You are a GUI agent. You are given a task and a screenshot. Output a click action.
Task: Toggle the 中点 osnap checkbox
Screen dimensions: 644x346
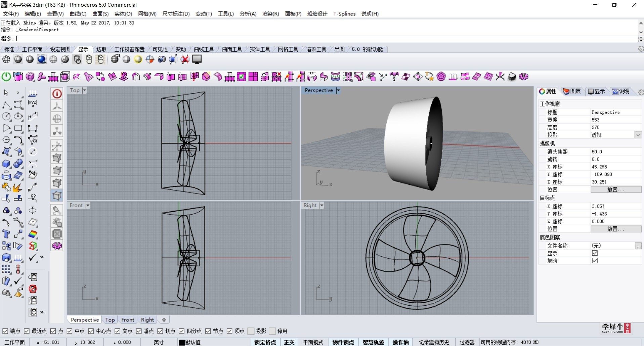(x=70, y=331)
